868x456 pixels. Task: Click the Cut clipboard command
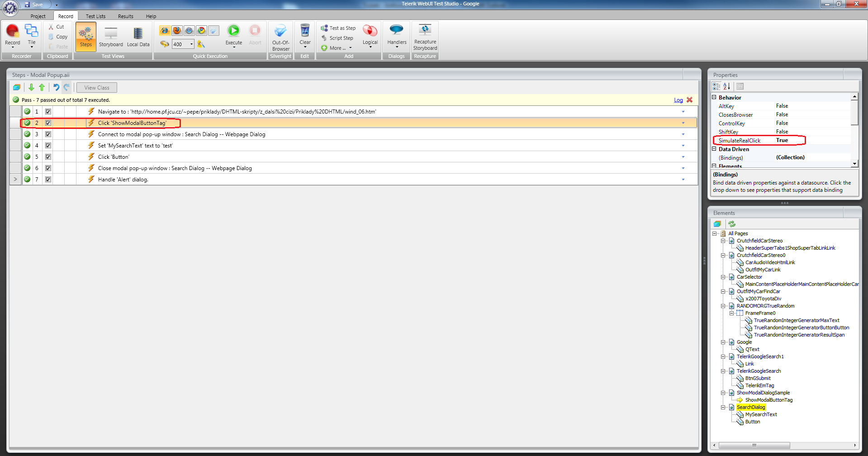56,27
